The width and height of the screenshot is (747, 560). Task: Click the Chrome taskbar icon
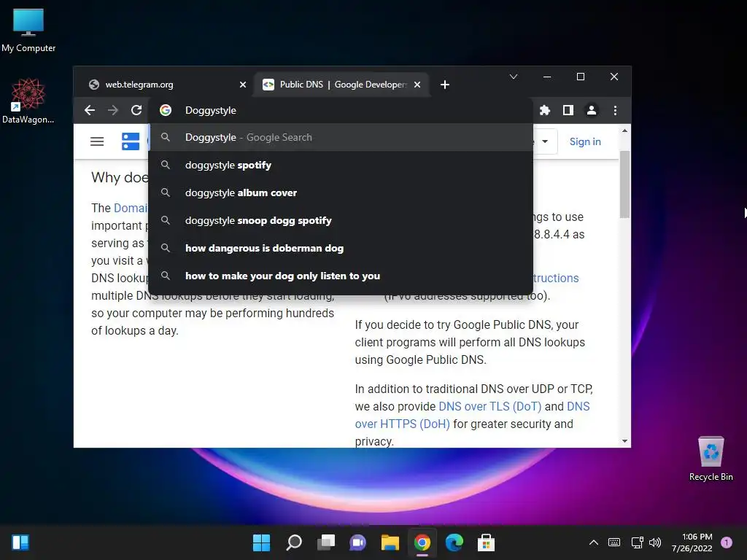point(422,542)
